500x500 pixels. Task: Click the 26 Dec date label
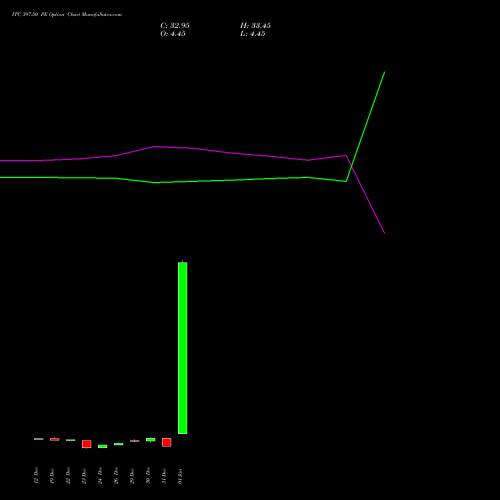point(116,476)
